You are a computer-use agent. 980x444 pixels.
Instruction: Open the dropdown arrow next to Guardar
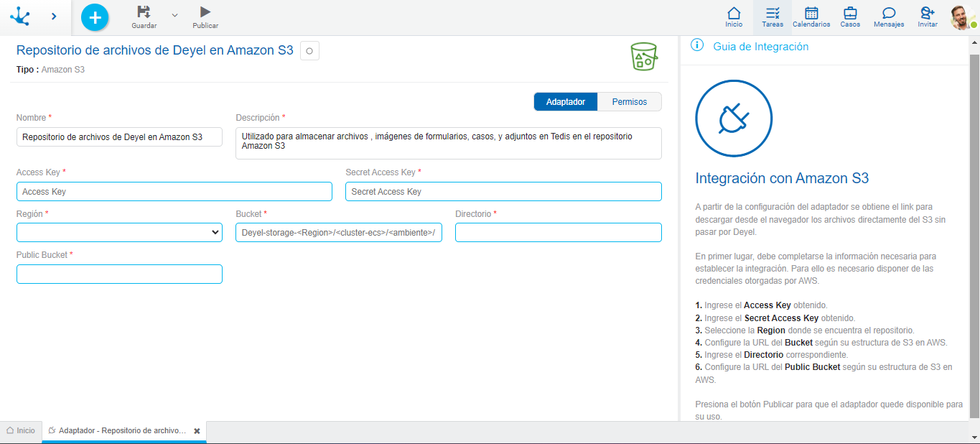click(x=174, y=15)
